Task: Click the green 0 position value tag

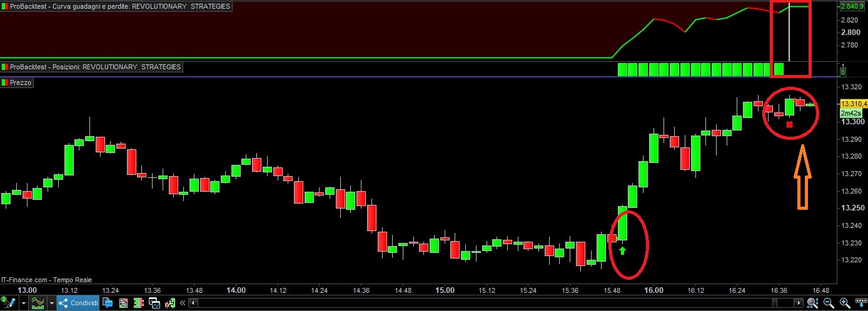Action: (842, 72)
